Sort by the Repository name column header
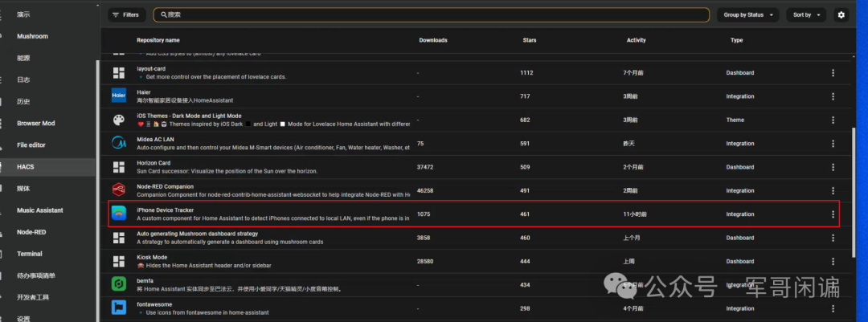Screen dimensions: 868x322 [x=158, y=40]
